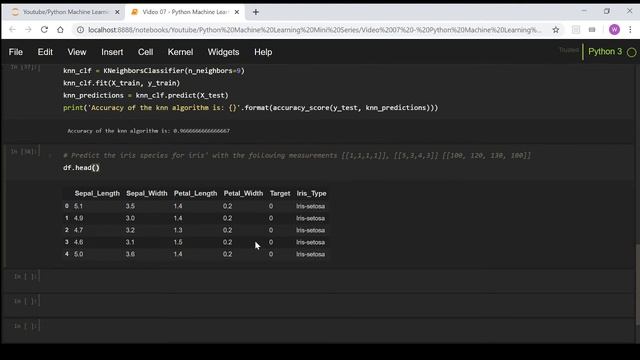This screenshot has width=640, height=360.
Task: Click the address bar URL
Action: (x=314, y=30)
